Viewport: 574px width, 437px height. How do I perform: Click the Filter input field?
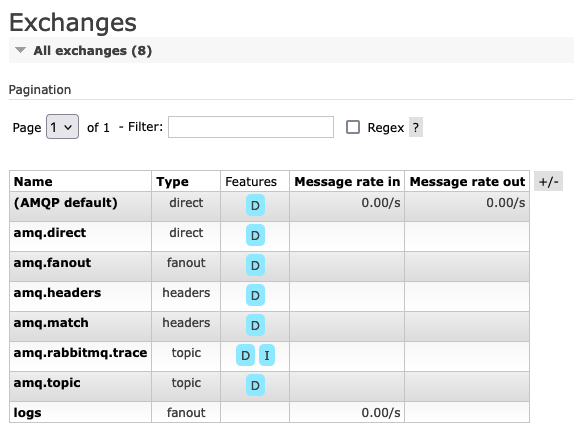tap(251, 127)
